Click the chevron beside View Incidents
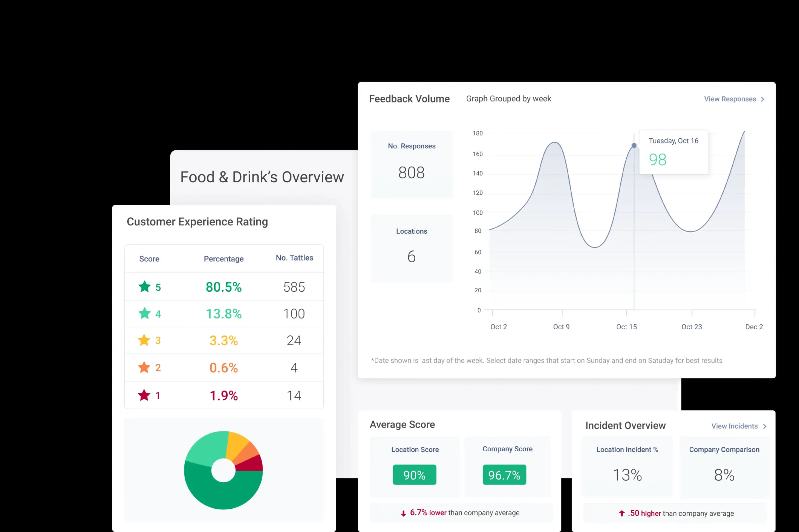Image resolution: width=799 pixels, height=532 pixels. (765, 426)
